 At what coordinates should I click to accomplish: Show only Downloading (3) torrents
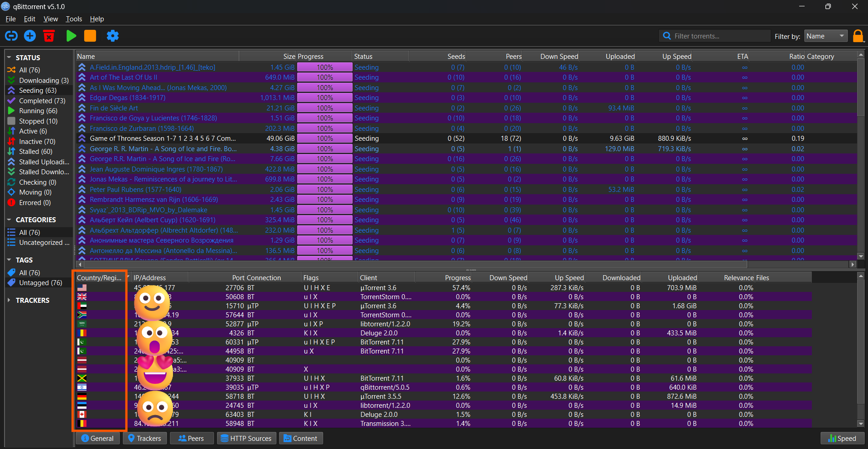[43, 81]
